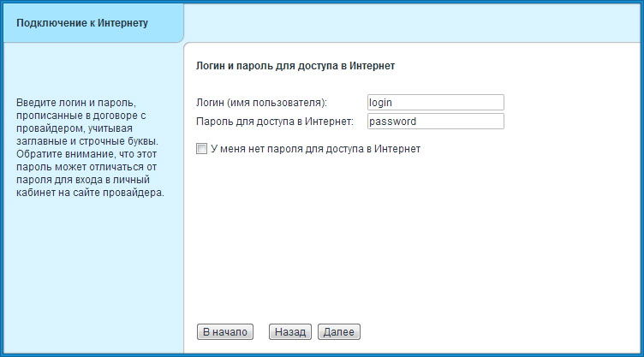The height and width of the screenshot is (357, 644).
Task: Click the text password inside the password field
Action: coord(392,122)
